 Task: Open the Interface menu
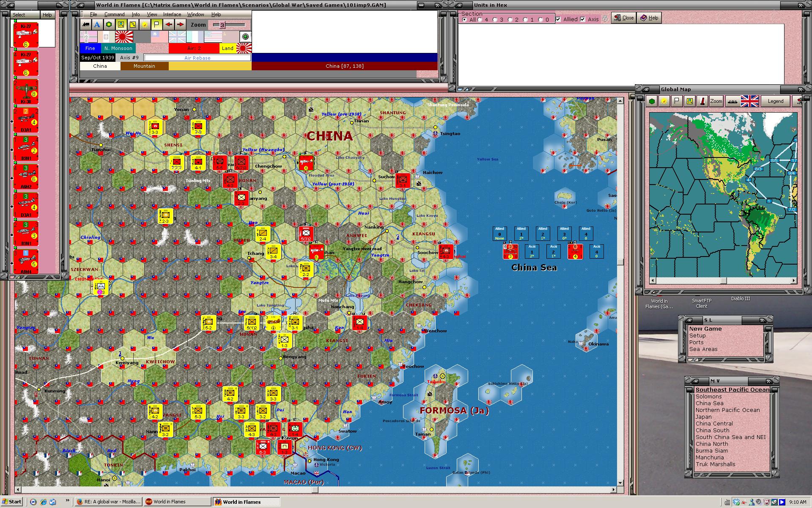[172, 14]
